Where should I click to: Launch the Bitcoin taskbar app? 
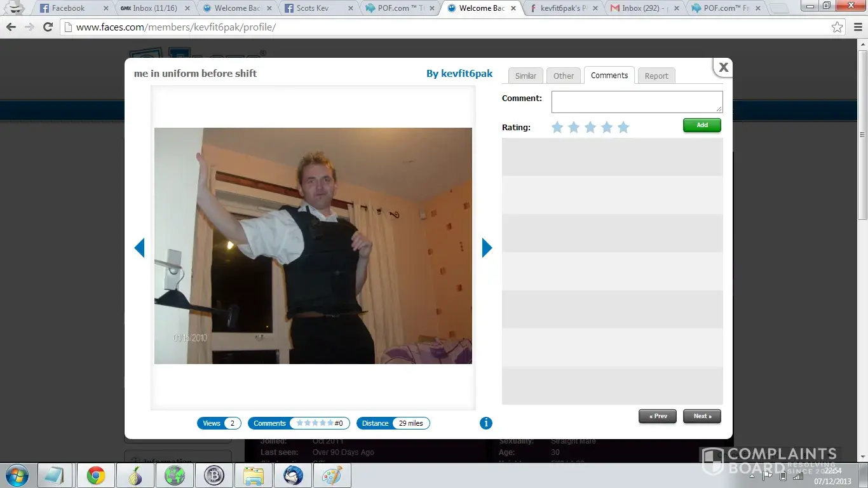click(x=214, y=475)
